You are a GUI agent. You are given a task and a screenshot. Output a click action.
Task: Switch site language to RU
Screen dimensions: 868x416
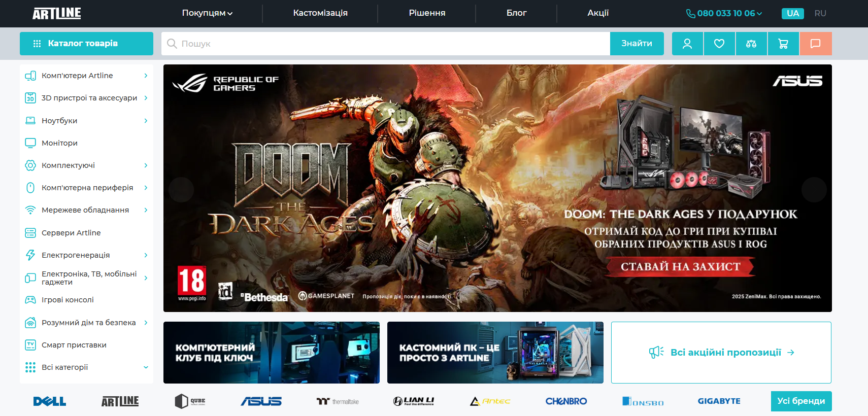(820, 14)
